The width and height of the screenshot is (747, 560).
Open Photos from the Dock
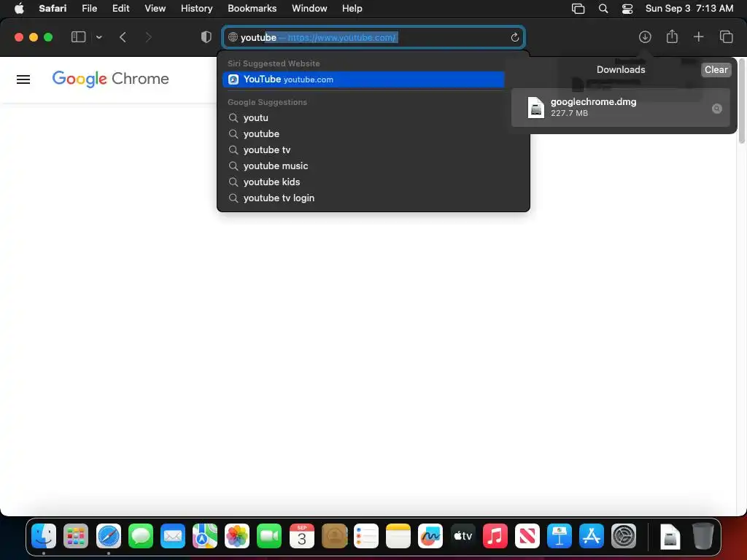pyautogui.click(x=237, y=536)
